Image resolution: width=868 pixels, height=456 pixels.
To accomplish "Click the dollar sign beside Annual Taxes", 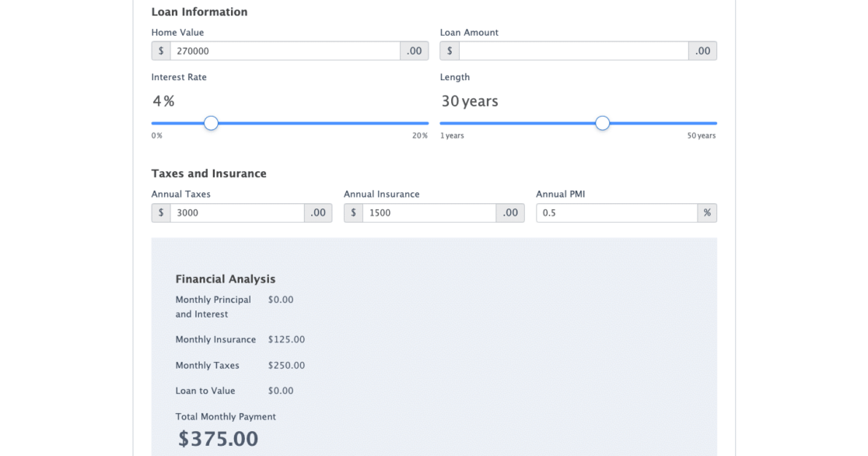I will click(x=161, y=213).
